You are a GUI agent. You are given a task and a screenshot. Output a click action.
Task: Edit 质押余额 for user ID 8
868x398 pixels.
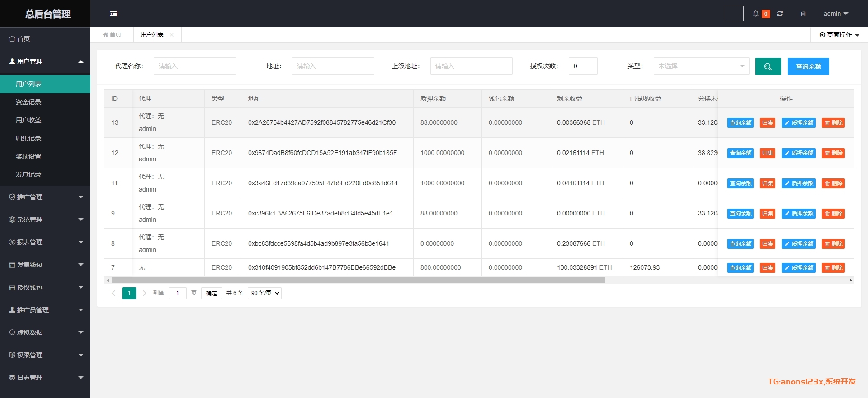coord(798,244)
